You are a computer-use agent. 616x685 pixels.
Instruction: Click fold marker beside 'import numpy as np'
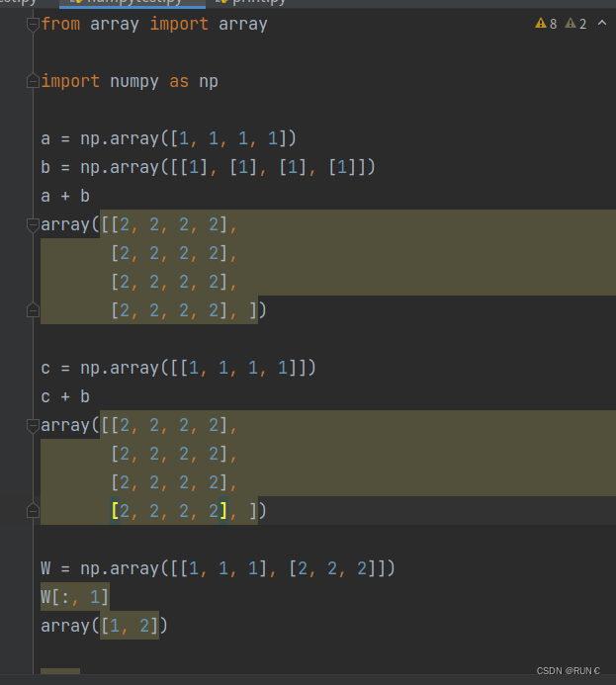pos(33,81)
